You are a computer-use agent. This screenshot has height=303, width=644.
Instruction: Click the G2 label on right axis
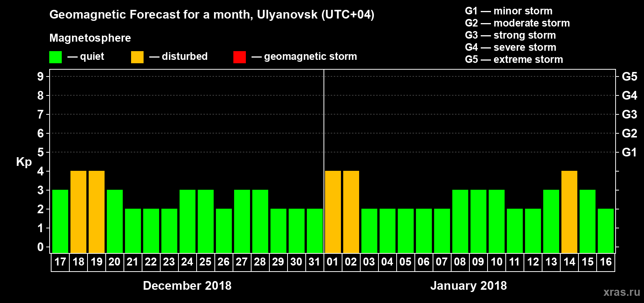coord(630,133)
